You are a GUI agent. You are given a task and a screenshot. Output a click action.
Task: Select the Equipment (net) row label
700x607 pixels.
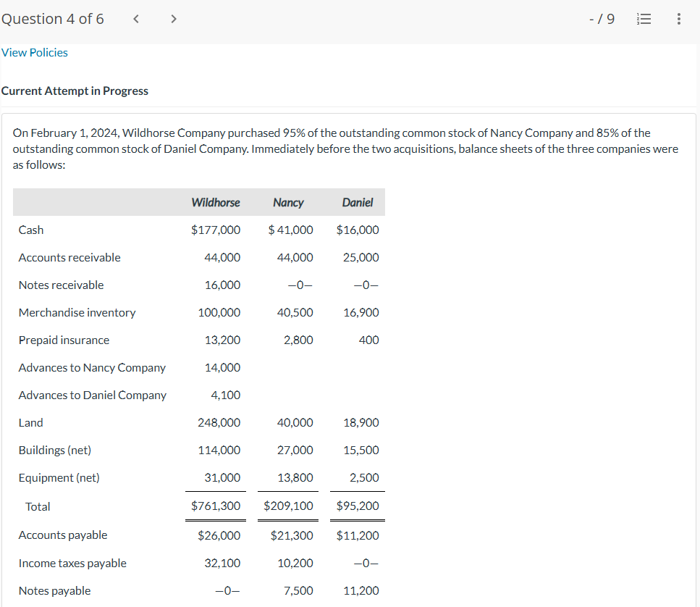pyautogui.click(x=59, y=478)
